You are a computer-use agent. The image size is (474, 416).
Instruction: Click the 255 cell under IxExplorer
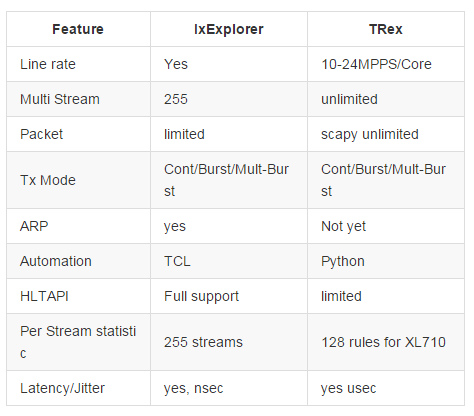(176, 99)
